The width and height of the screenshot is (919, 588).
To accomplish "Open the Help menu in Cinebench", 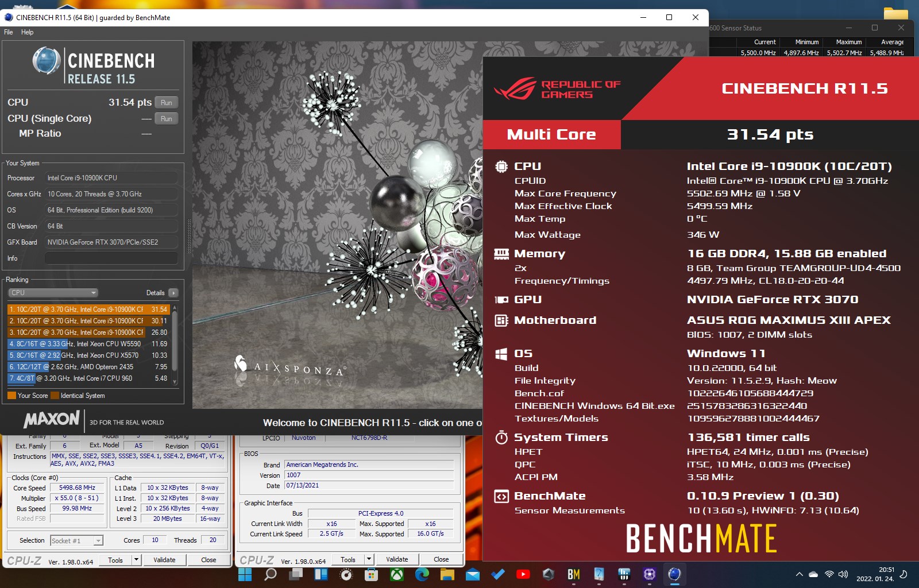I will (x=27, y=32).
